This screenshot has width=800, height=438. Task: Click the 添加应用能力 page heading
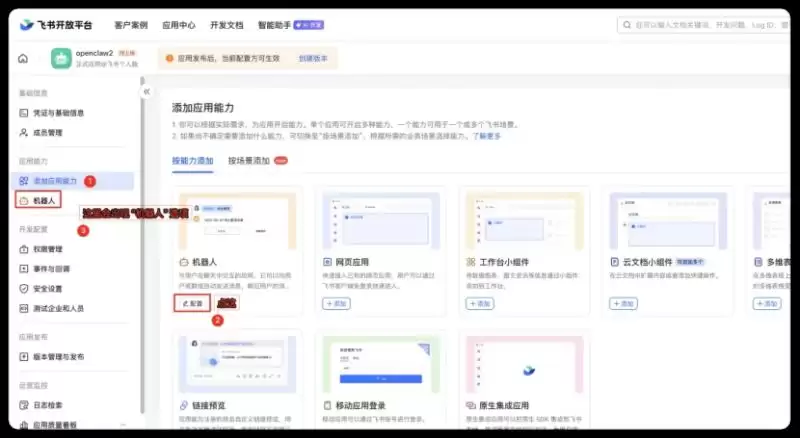point(203,108)
